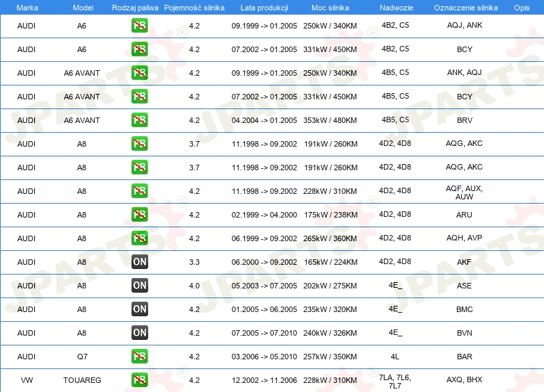Image resolution: width=544 pixels, height=392 pixels.
Task: Click body code 7LA, 7L6, 7L7
Action: (x=395, y=382)
